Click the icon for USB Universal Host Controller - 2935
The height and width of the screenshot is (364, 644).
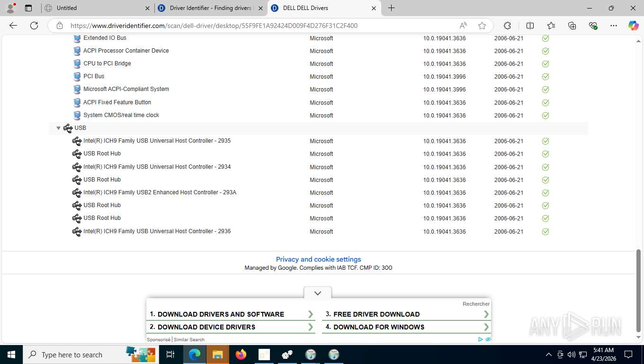coord(77,141)
